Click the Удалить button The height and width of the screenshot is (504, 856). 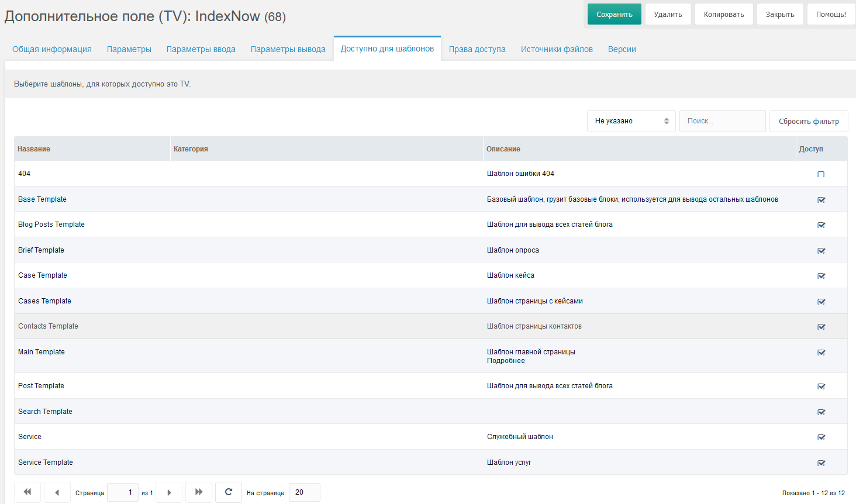click(668, 14)
